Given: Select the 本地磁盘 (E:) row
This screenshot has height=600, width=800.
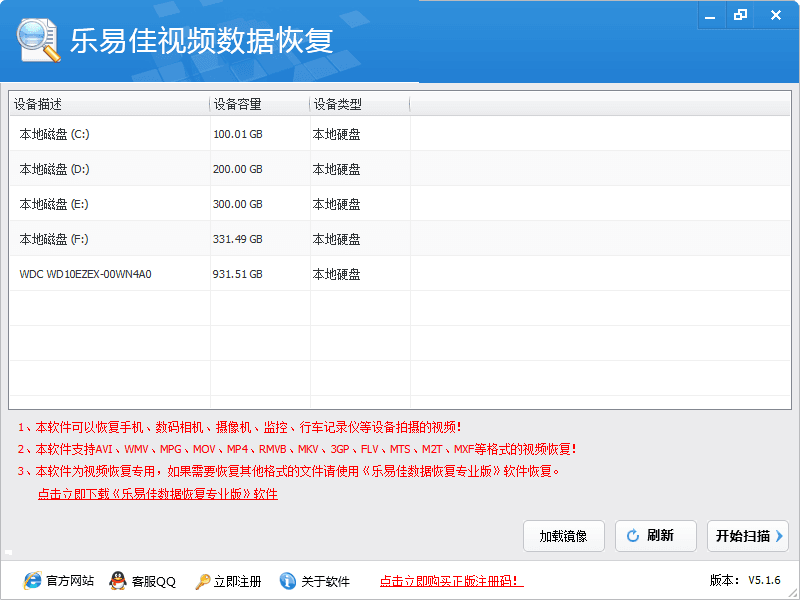Looking at the screenshot, I should [x=399, y=204].
